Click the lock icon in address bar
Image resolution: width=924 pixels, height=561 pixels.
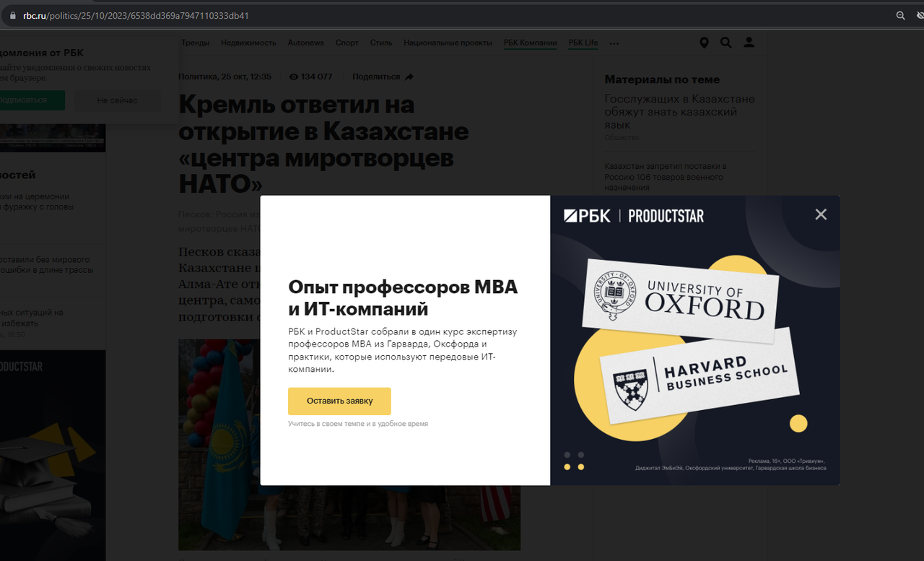(12, 15)
